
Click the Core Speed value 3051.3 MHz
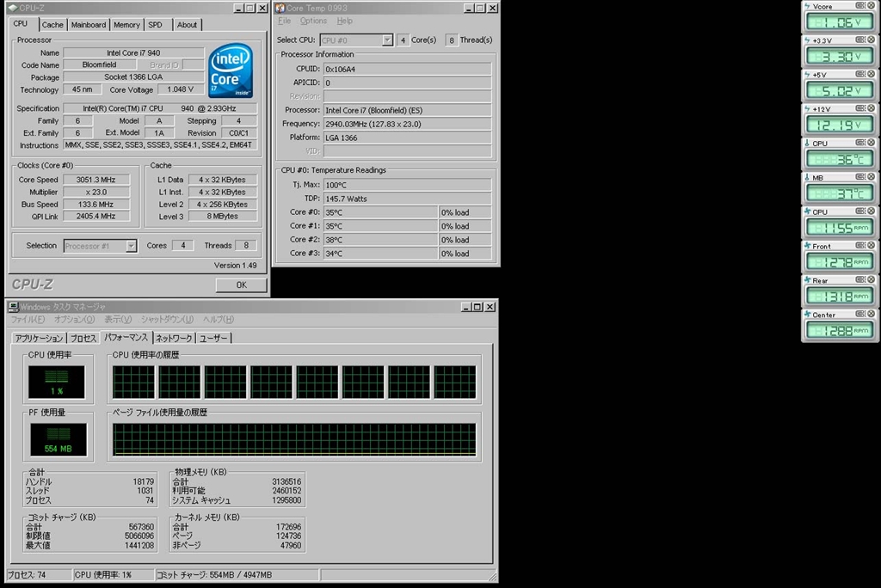coord(96,180)
